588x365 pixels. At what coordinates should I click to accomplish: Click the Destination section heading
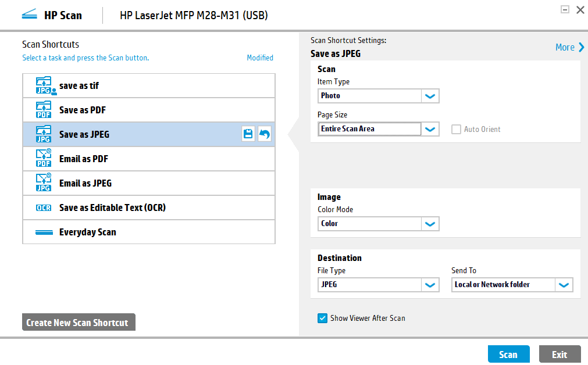[x=340, y=258]
